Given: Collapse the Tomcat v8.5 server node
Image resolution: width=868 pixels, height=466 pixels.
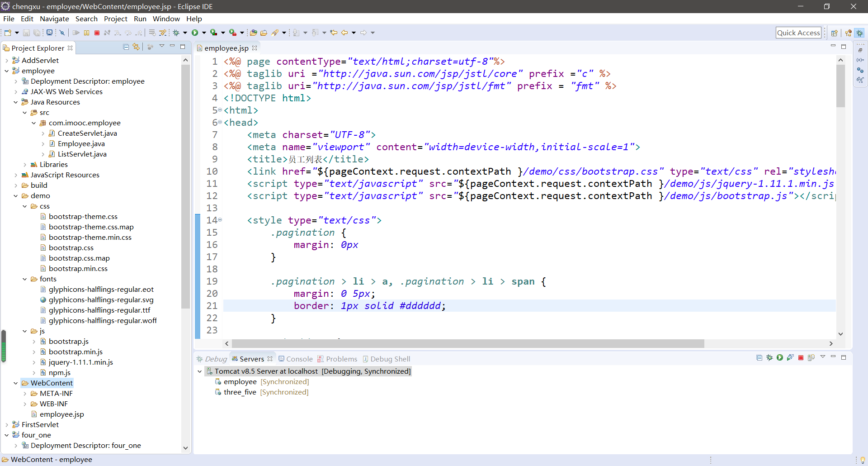Looking at the screenshot, I should tap(199, 371).
